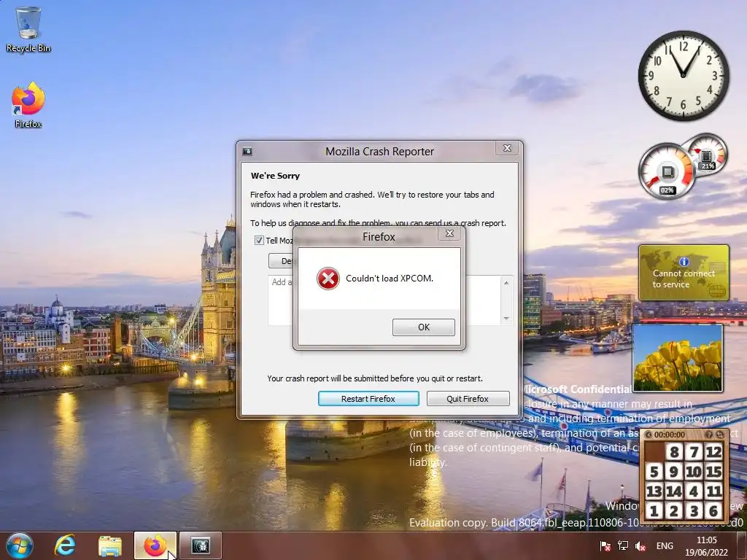Launch Internet Explorer from the taskbar
747x560 pixels.
pyautogui.click(x=64, y=545)
